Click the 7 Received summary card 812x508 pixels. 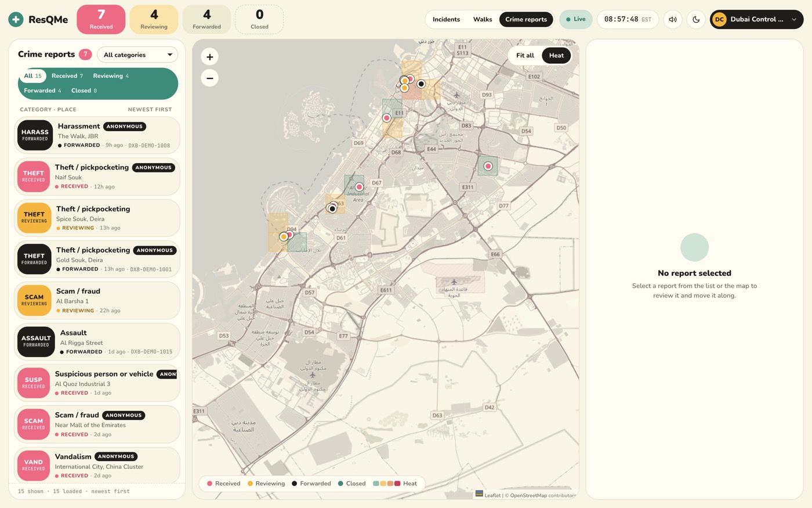click(101, 19)
